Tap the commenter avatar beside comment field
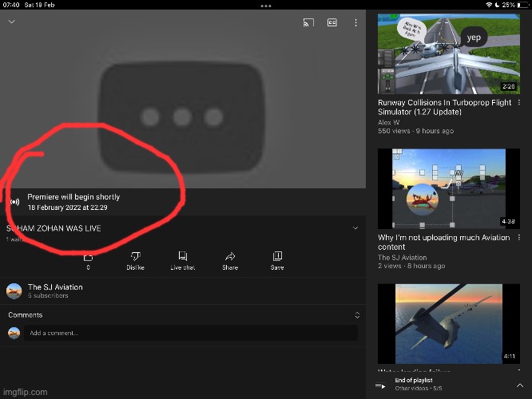532x399 pixels. click(x=14, y=333)
